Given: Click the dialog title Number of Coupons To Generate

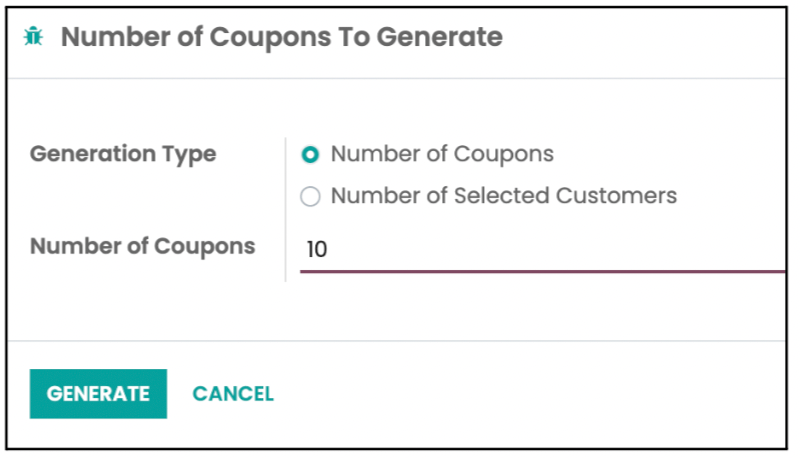Looking at the screenshot, I should coord(281,38).
